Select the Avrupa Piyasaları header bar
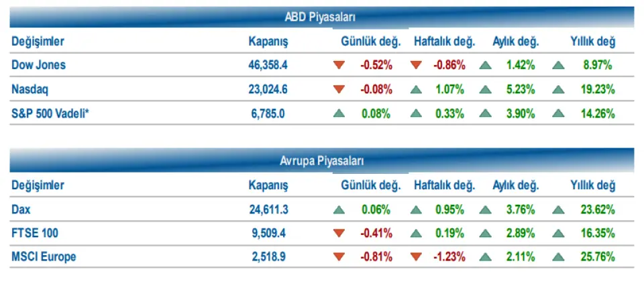This screenshot has height=282, width=644. (322, 161)
